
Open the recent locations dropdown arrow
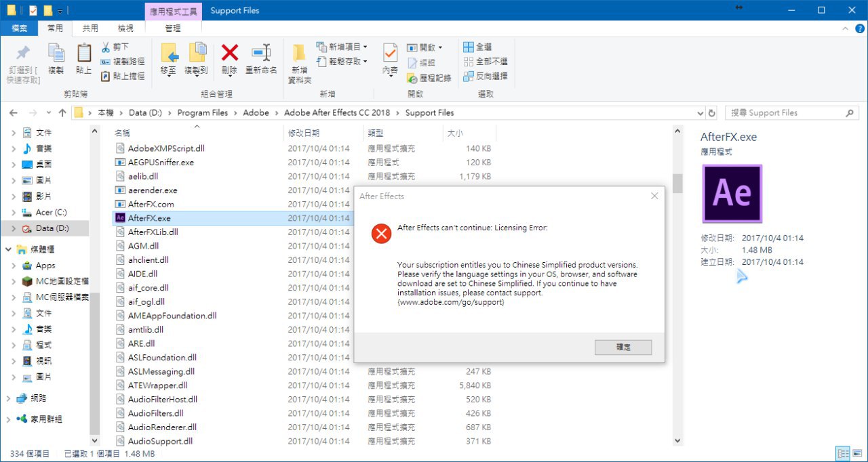[48, 112]
